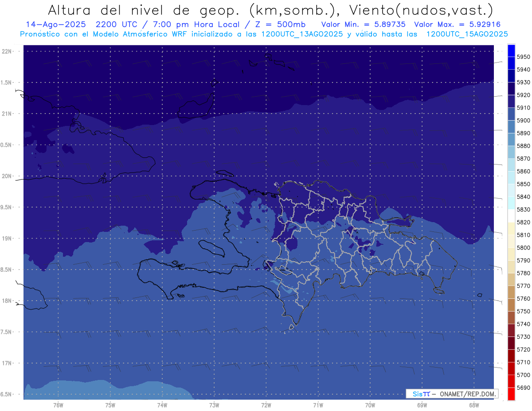Screen dimensions: 532x411
Task: Click the '5880' colorbar value
Action: (x=523, y=146)
